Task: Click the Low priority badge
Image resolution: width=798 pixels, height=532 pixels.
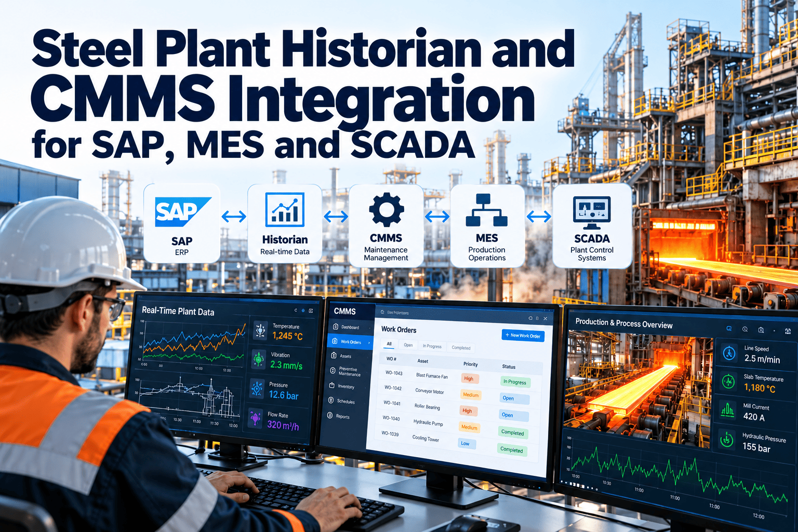Action: click(466, 443)
